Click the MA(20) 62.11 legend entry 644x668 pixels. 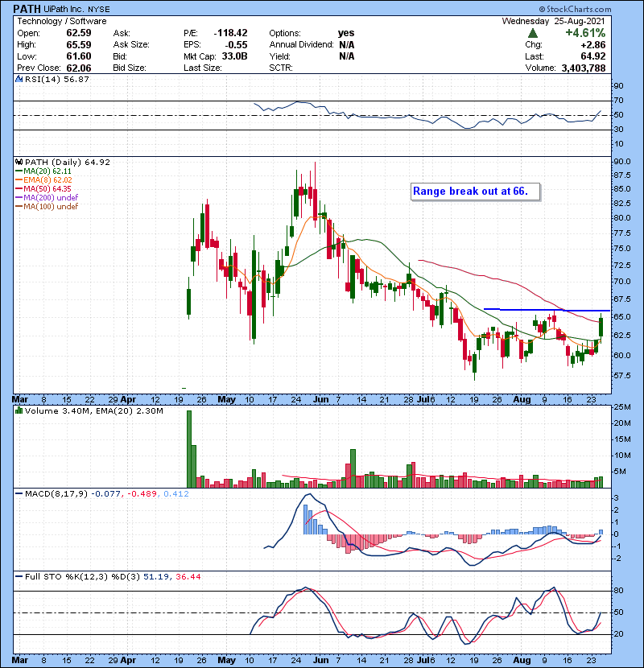tap(43, 171)
